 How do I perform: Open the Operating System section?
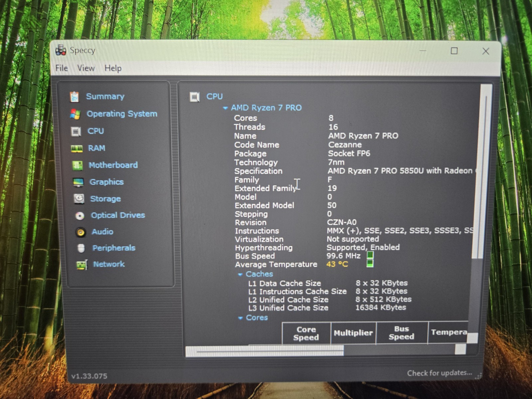click(122, 114)
